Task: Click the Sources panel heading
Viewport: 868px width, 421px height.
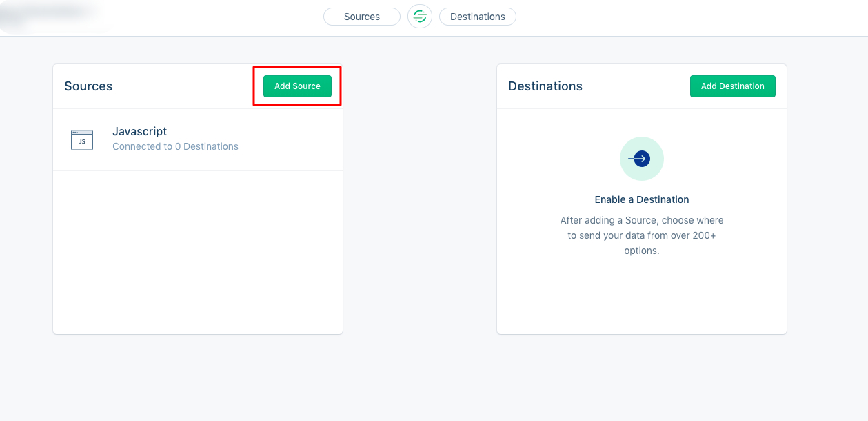Action: click(88, 86)
